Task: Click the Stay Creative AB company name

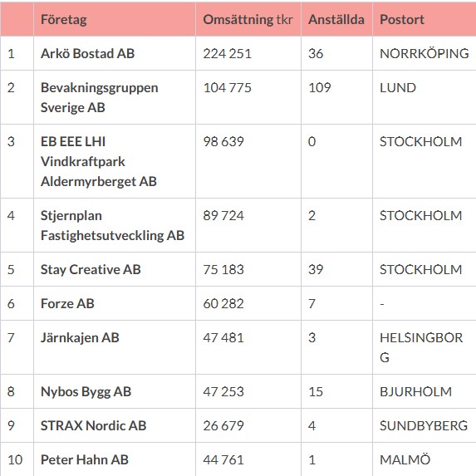Action: point(91,270)
